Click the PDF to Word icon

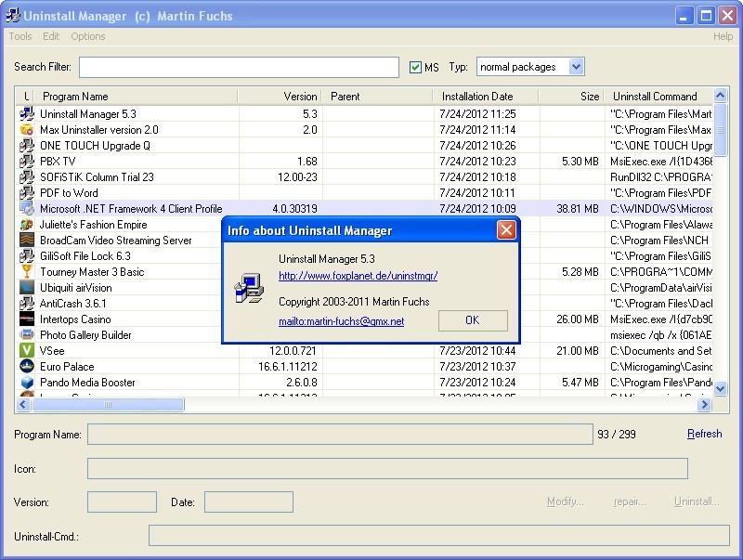(27, 193)
